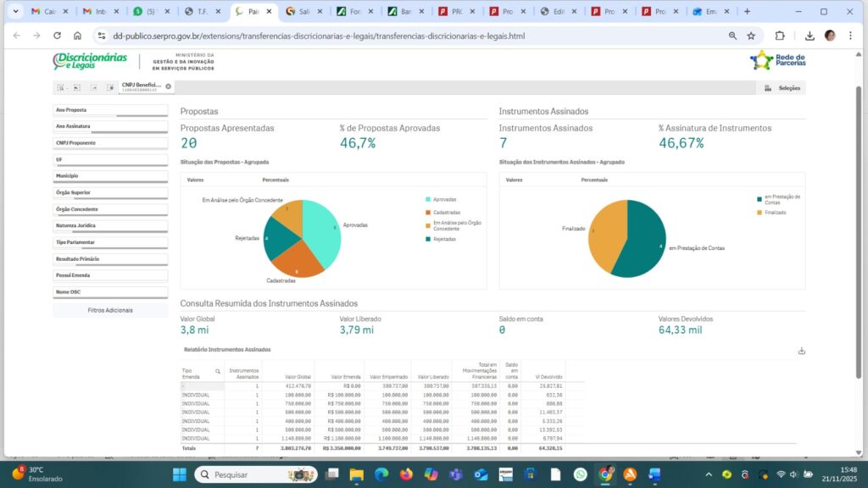Switch proposals chart to Percentuais tab

(x=275, y=180)
